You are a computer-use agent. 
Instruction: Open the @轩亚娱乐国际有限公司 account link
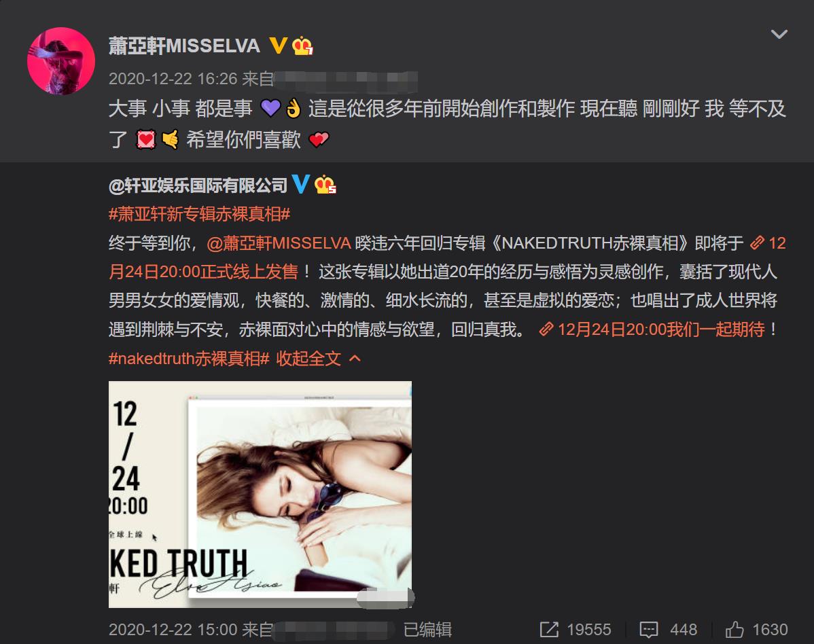tap(198, 185)
